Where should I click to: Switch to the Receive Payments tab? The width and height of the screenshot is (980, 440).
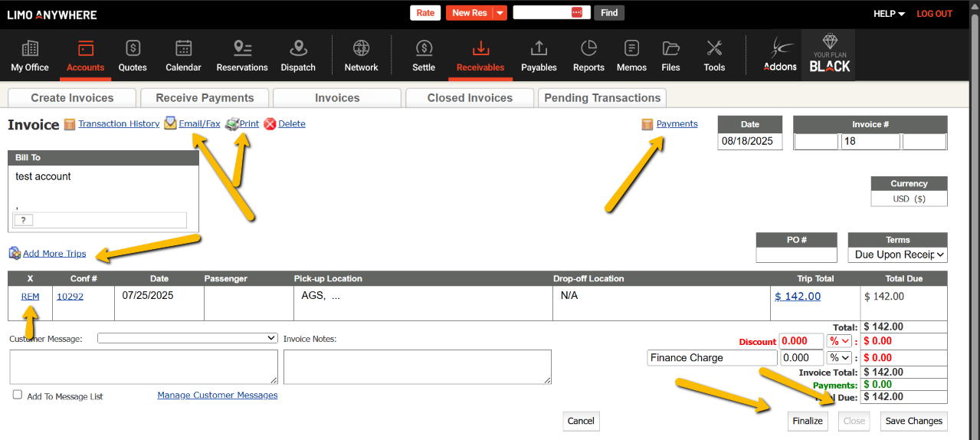tap(205, 98)
